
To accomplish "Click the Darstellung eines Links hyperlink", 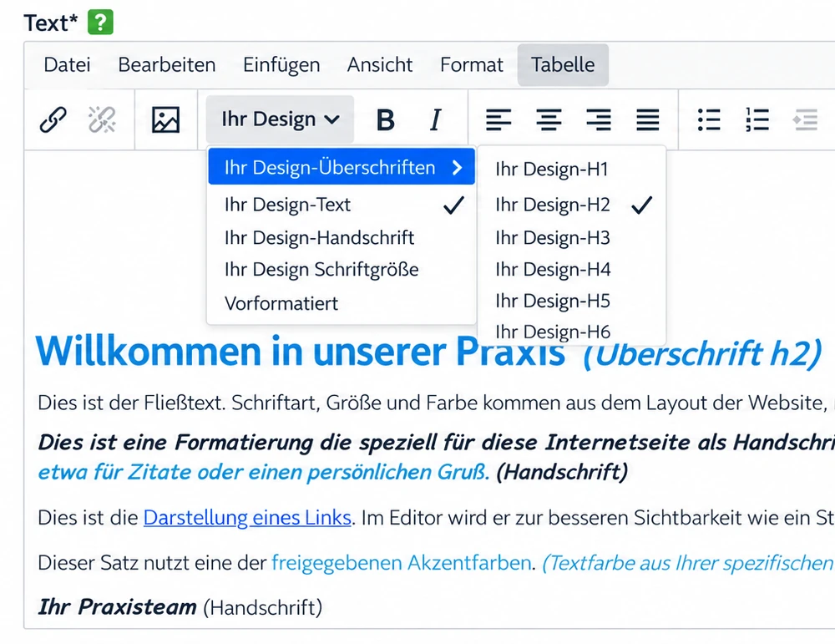I will click(x=247, y=518).
